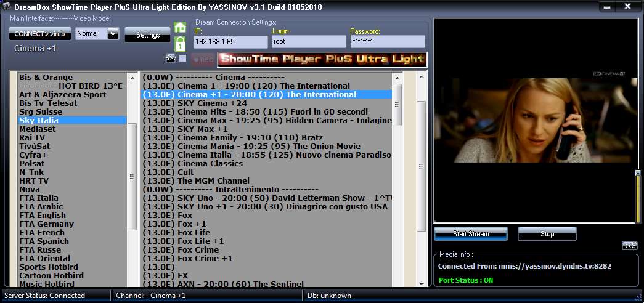Select N-Tnk bouquet
This screenshot has height=303, width=644.
coord(31,172)
